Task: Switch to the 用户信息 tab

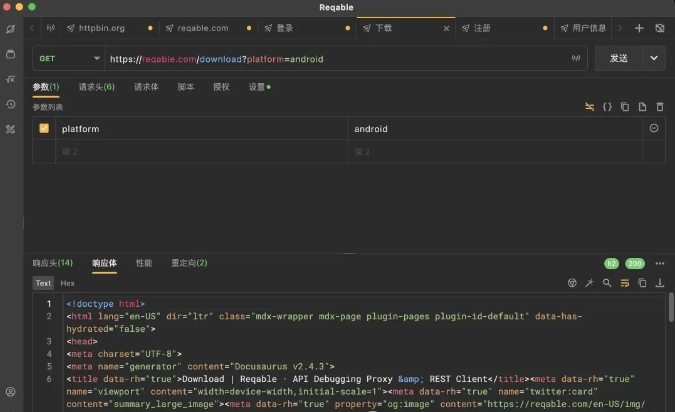Action: point(584,28)
